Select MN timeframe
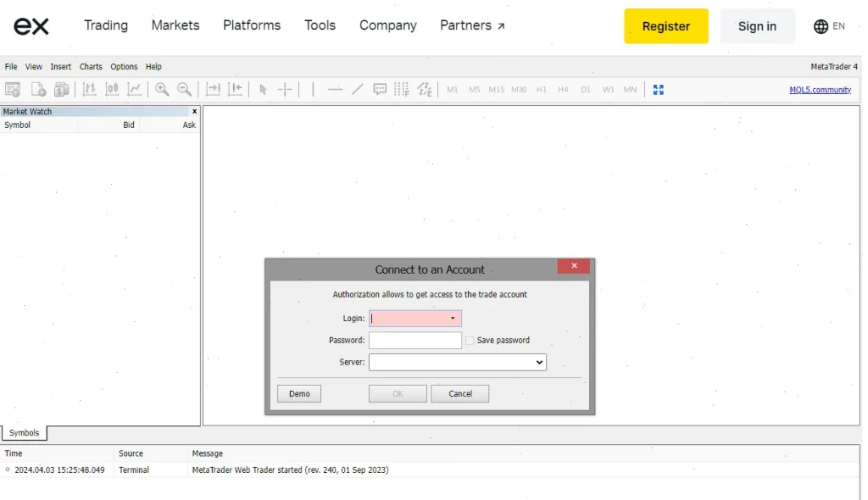 (x=630, y=90)
